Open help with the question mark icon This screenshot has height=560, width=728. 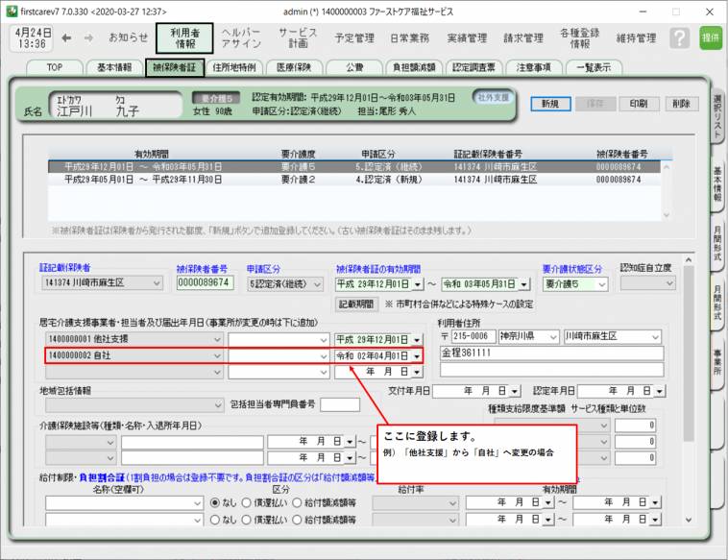pos(680,38)
